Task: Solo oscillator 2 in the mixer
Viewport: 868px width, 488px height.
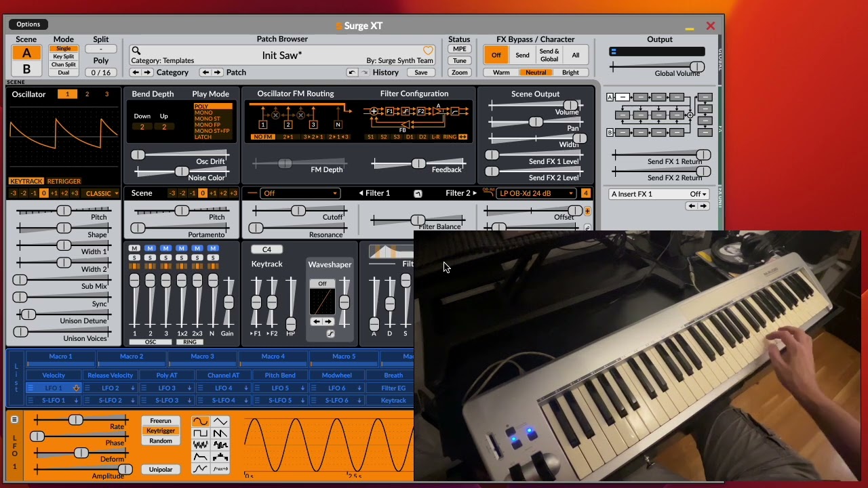Action: click(x=150, y=258)
